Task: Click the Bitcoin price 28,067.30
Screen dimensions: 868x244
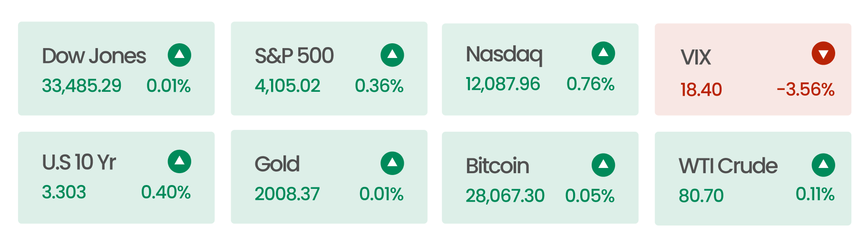Action: coord(505,195)
